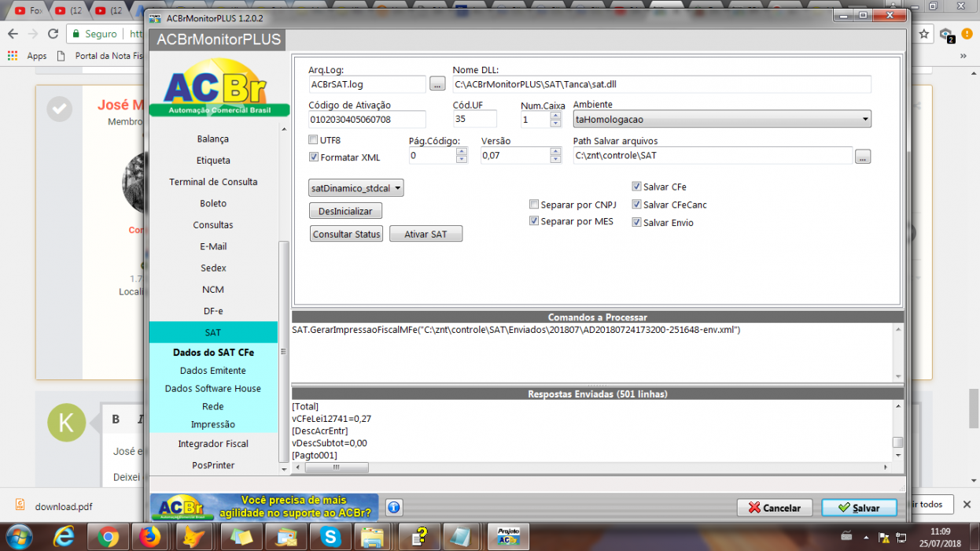Decrease Versão value with down arrow
This screenshot has height=551, width=980.
pyautogui.click(x=555, y=160)
